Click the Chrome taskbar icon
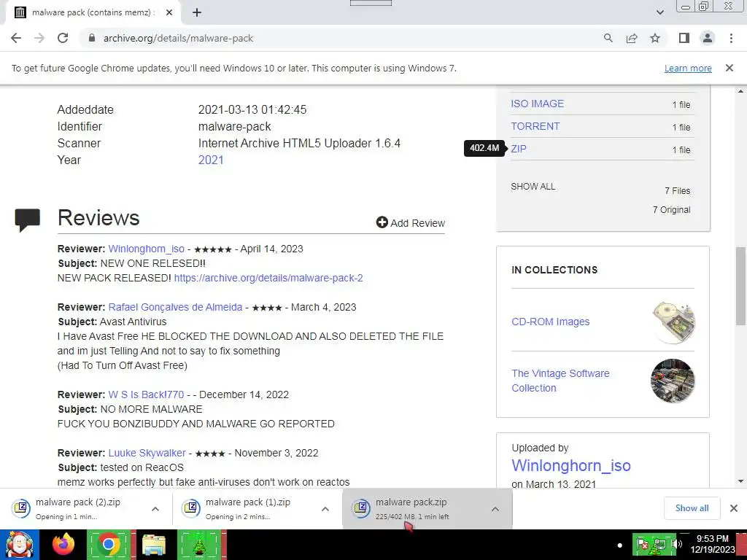The width and height of the screenshot is (747, 560). click(x=109, y=545)
